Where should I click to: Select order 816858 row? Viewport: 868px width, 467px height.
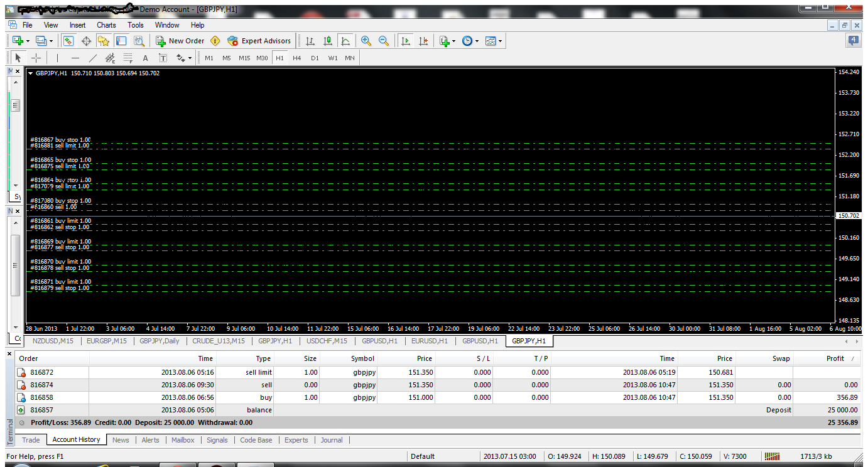click(438, 397)
